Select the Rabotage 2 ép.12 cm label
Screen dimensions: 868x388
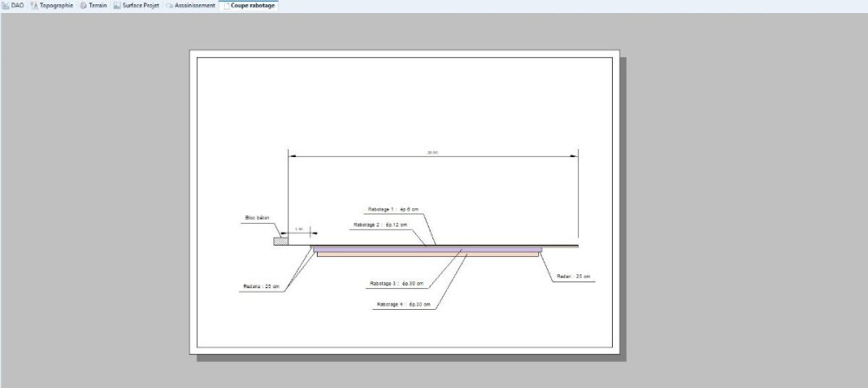[x=380, y=225]
